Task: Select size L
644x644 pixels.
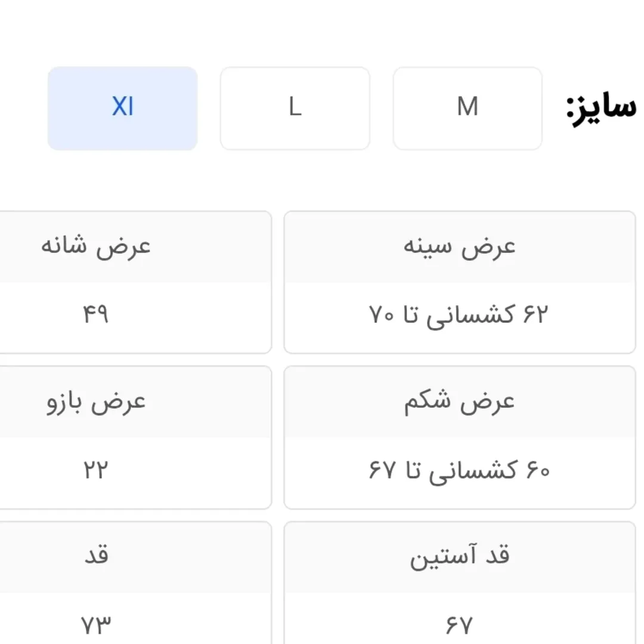Action: (x=295, y=108)
